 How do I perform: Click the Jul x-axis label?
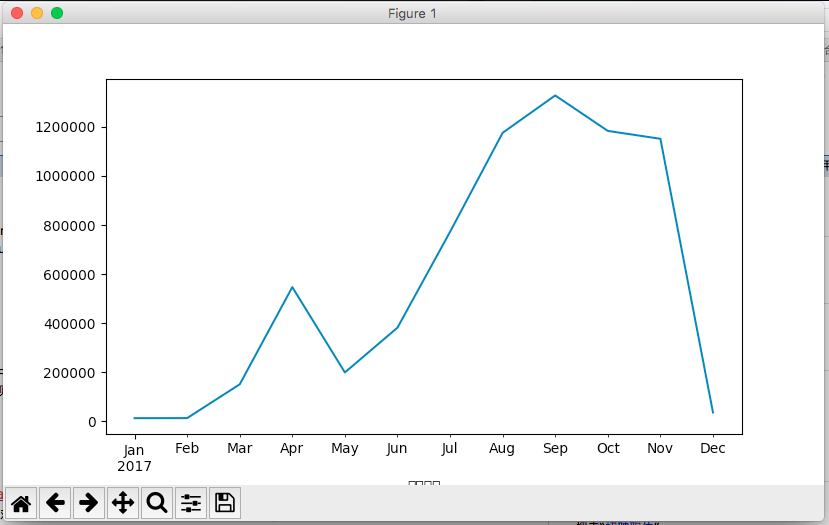coord(449,448)
